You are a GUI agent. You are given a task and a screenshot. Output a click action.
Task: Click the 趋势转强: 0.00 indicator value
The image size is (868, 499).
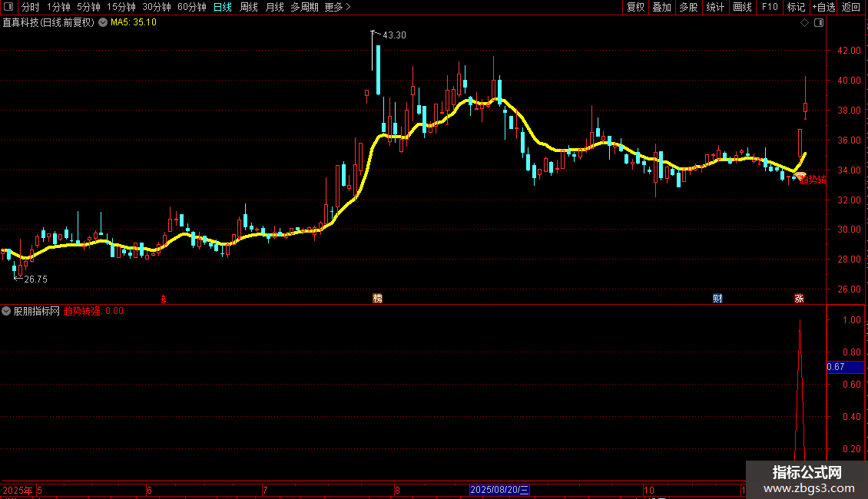94,311
